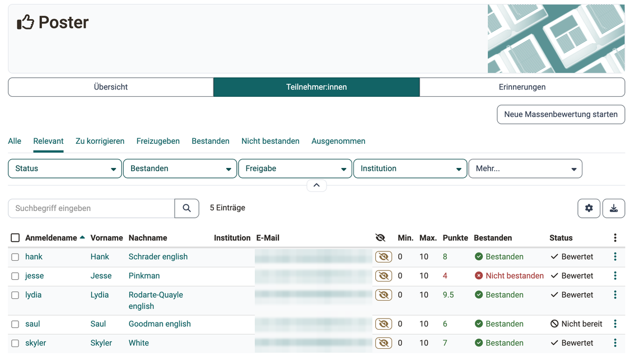This screenshot has height=361, width=644.
Task: Select Teilnehmer:innen tab
Action: click(316, 87)
